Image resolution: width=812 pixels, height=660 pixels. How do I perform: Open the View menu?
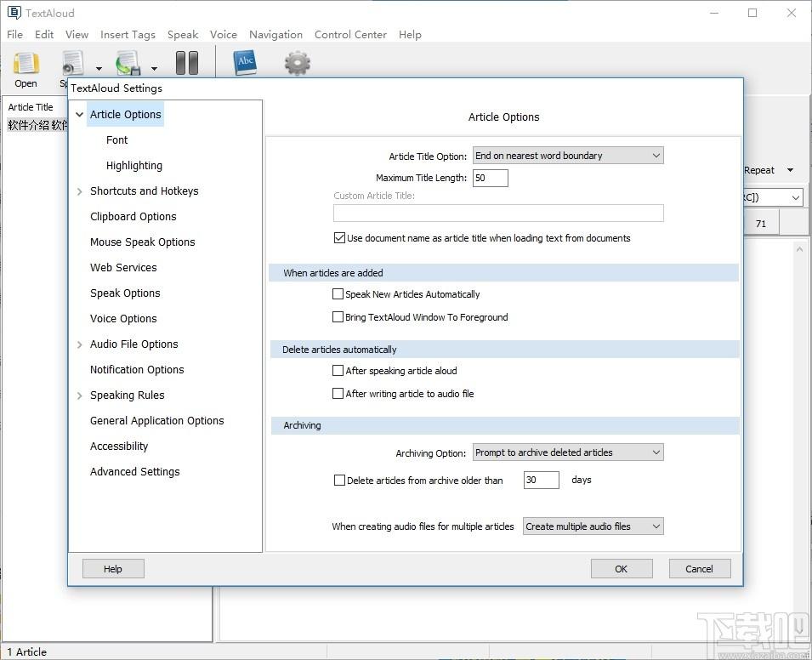[x=77, y=35]
